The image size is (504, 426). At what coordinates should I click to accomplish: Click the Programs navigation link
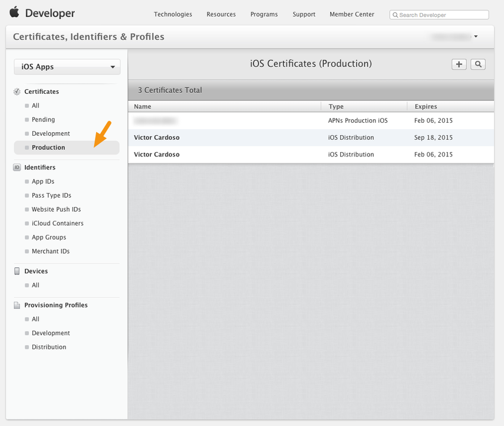click(263, 14)
